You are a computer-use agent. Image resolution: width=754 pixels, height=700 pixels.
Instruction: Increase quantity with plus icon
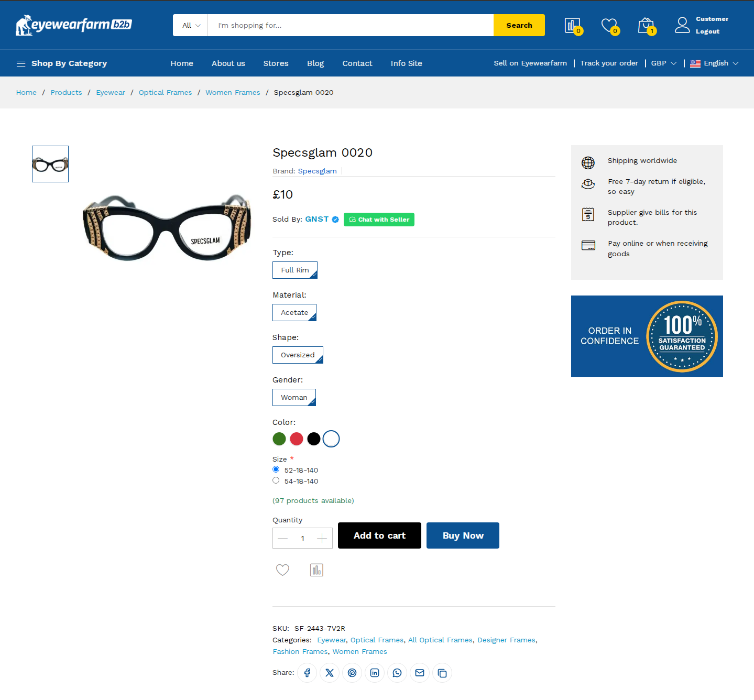pyautogui.click(x=322, y=538)
